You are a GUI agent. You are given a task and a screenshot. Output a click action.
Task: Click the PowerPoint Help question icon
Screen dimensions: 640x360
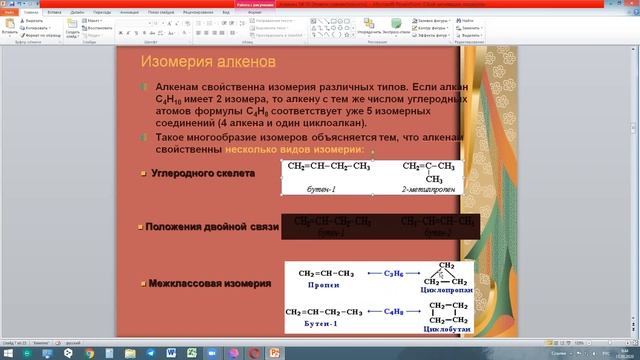(x=636, y=12)
